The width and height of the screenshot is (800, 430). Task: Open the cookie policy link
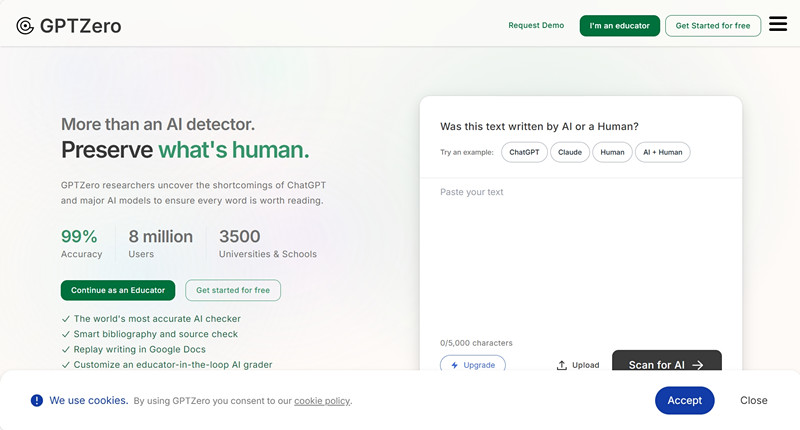(x=322, y=401)
